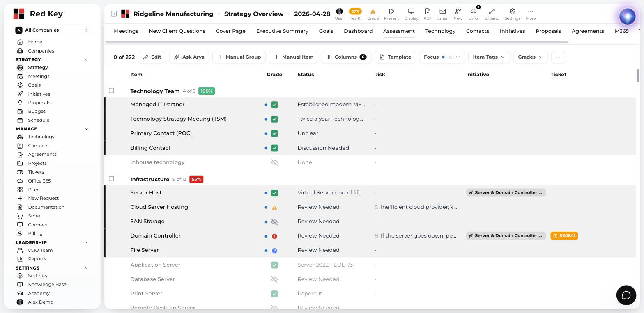Open the Focus filter dropdown
Screen dimensions: 644x313
[458, 57]
